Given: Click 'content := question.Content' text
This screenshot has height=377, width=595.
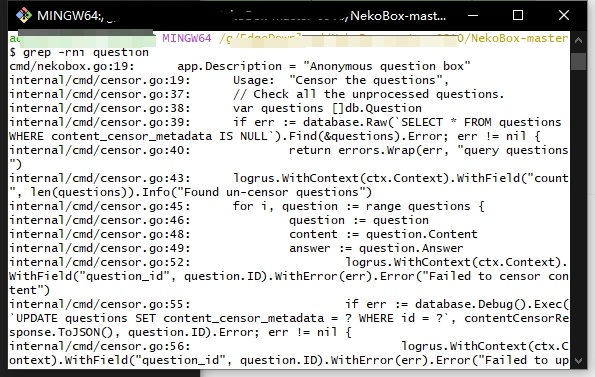Looking at the screenshot, I should click(383, 234).
